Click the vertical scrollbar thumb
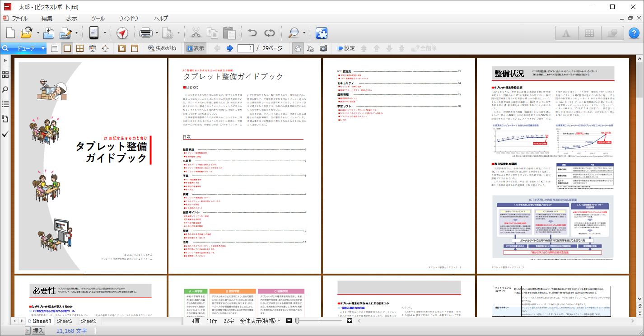644x336 pixels. point(640,80)
